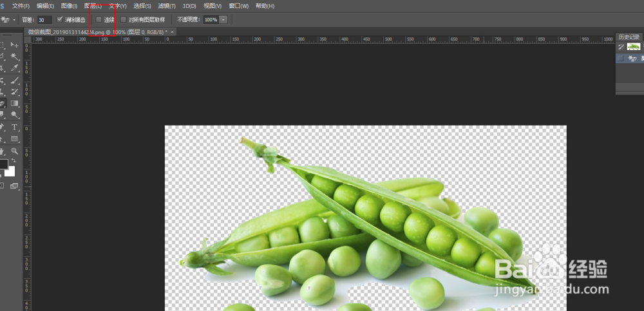Select the Path Selection tool
This screenshot has height=311, width=644.
pyautogui.click(x=2, y=139)
